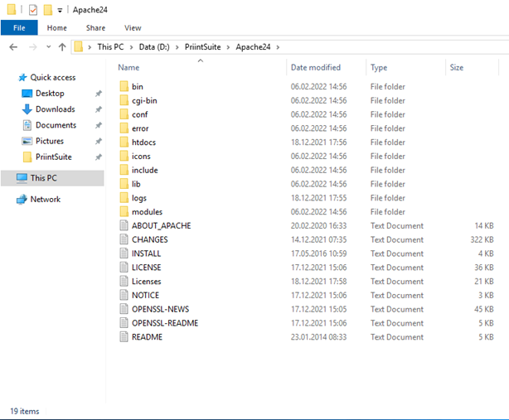
Task: Click Data (D:) in the address breadcrumb
Action: pos(153,47)
